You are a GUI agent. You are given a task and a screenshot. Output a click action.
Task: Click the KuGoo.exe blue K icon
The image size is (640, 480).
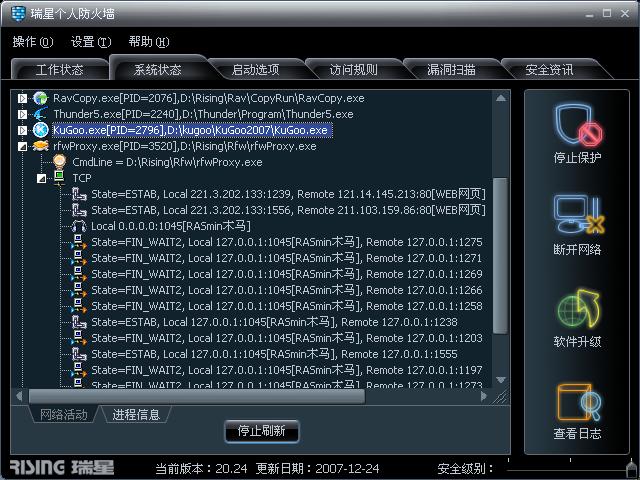pyautogui.click(x=40, y=130)
